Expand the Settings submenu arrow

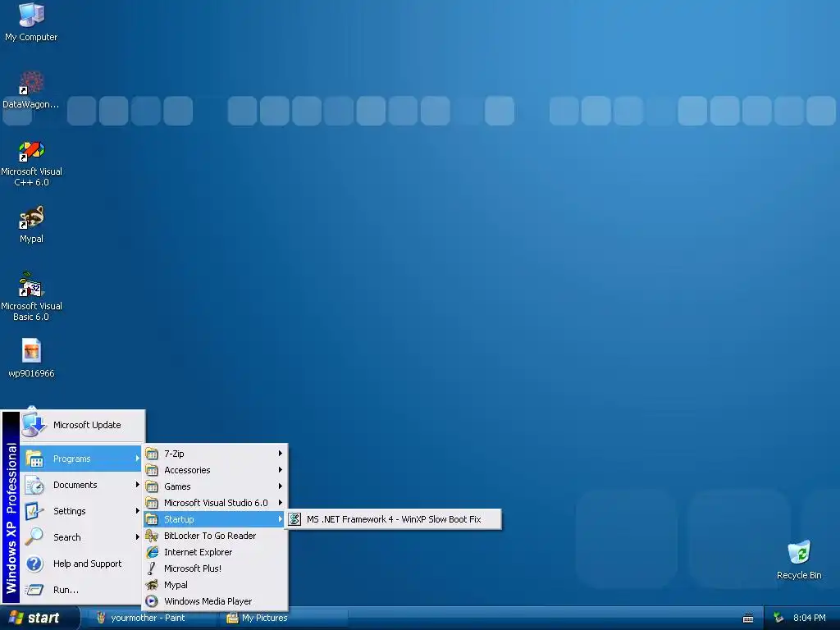click(137, 511)
